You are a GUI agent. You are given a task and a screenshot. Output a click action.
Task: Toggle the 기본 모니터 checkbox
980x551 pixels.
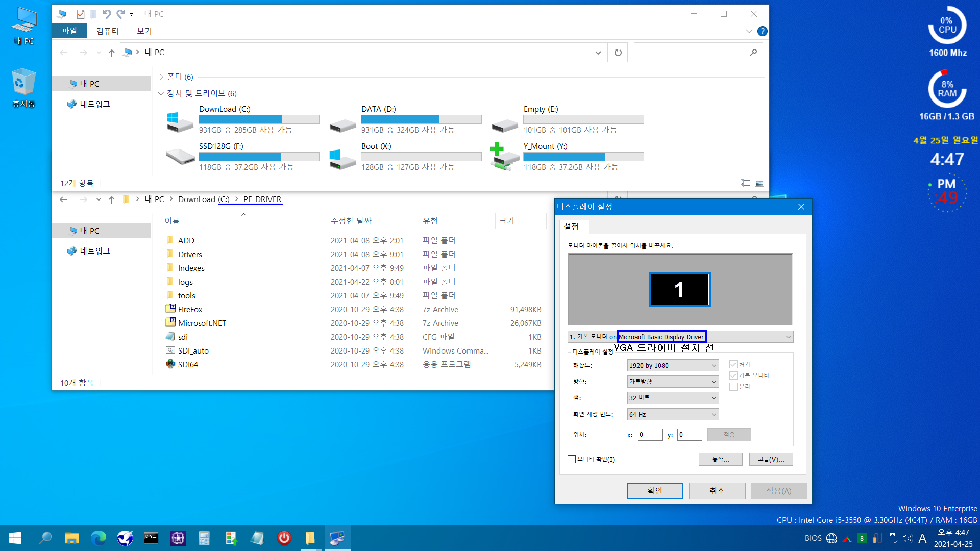[733, 375]
